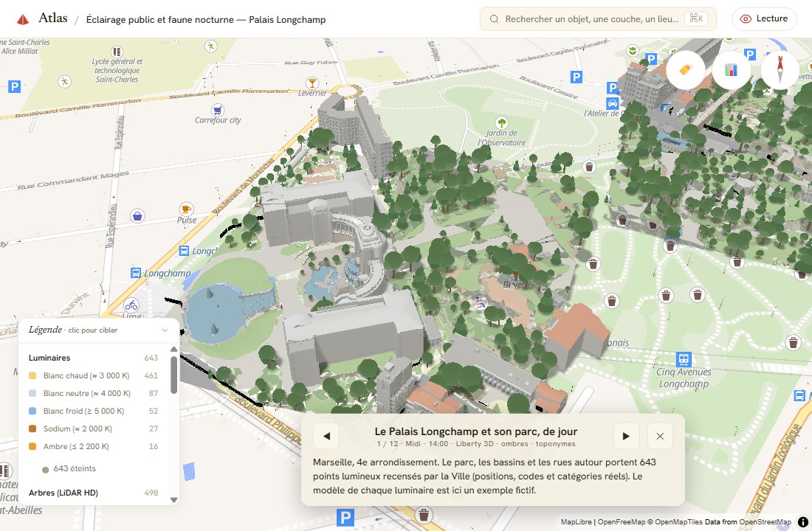Viewport: 812px width, 531px height.
Task: Click the slide title Le Palais Longchamp et son parc
Action: coord(476,431)
